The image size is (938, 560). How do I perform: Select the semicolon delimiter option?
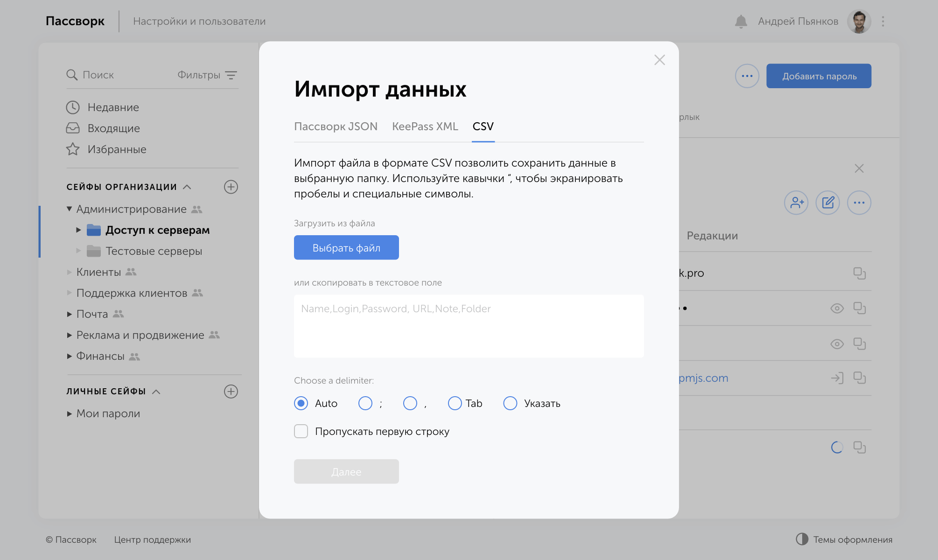pyautogui.click(x=365, y=403)
